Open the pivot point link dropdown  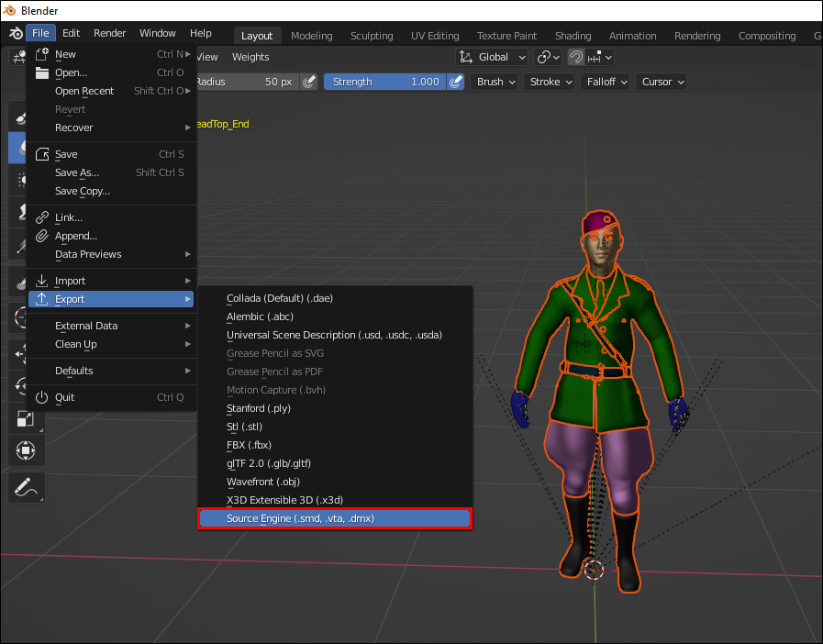[x=548, y=57]
